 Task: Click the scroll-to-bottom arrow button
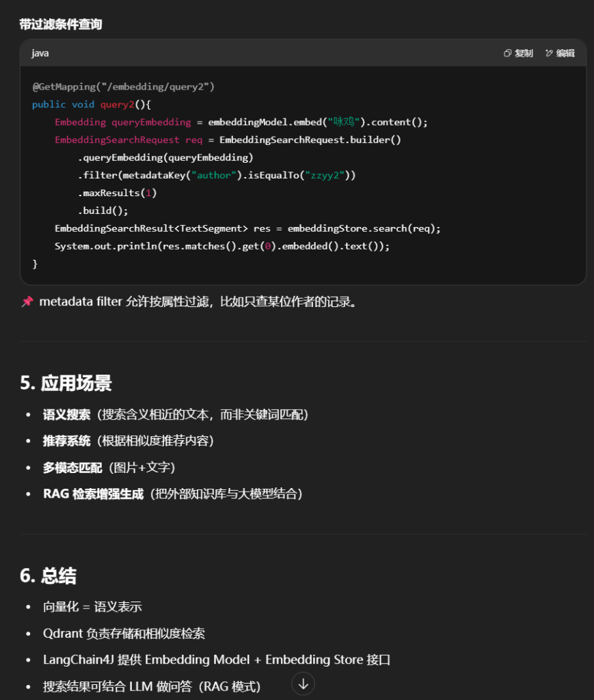[x=303, y=684]
